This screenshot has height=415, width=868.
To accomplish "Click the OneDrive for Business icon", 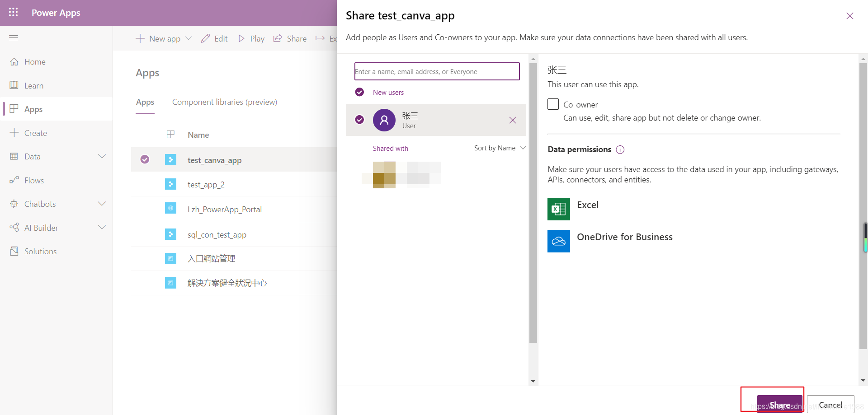I will coord(559,241).
